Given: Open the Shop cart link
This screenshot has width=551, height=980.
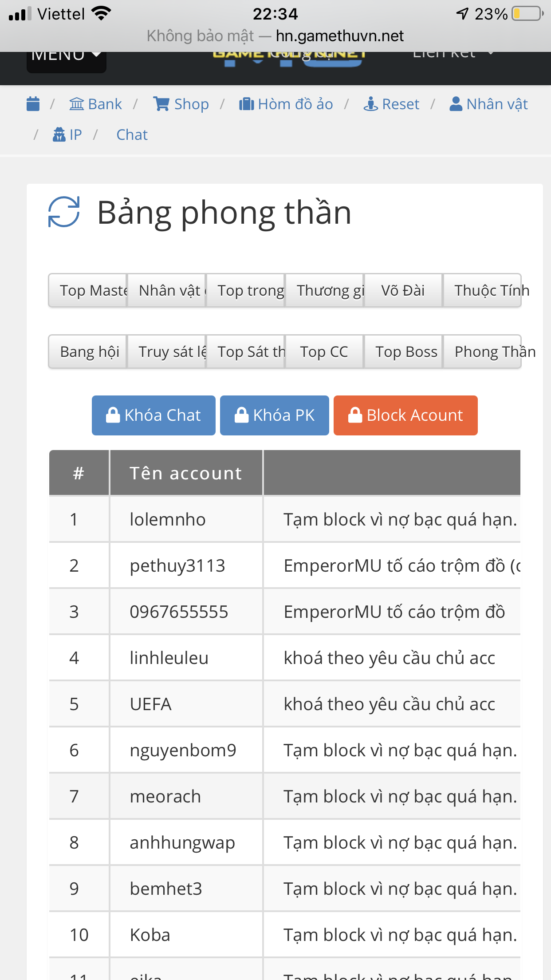Looking at the screenshot, I should 181,104.
